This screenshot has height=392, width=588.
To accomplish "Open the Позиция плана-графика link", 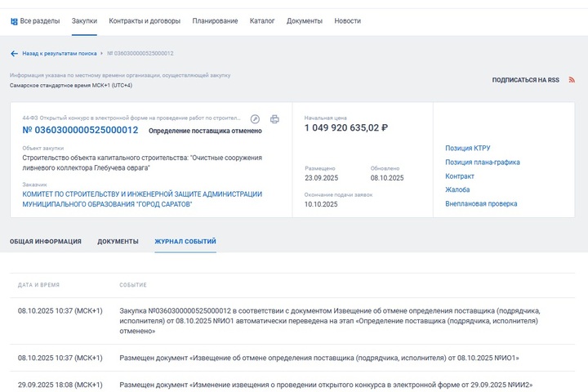I will coord(482,163).
